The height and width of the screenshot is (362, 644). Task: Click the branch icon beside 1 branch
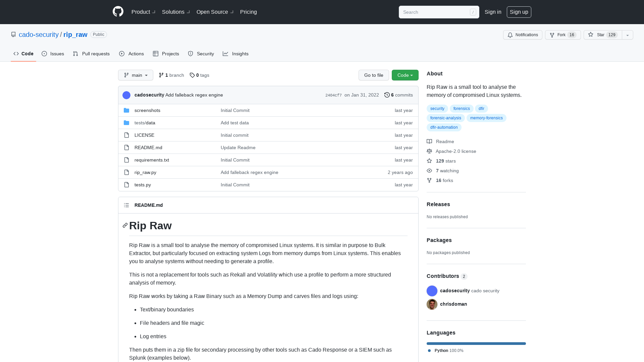point(161,75)
